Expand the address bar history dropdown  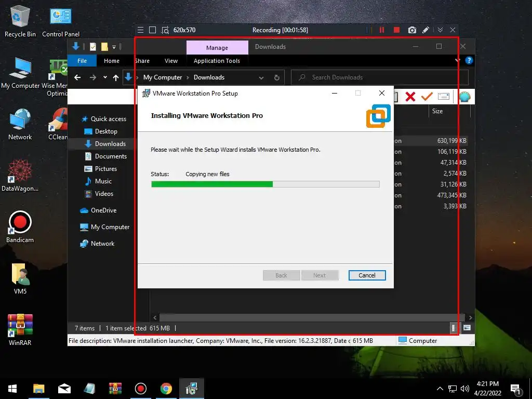[x=261, y=78]
